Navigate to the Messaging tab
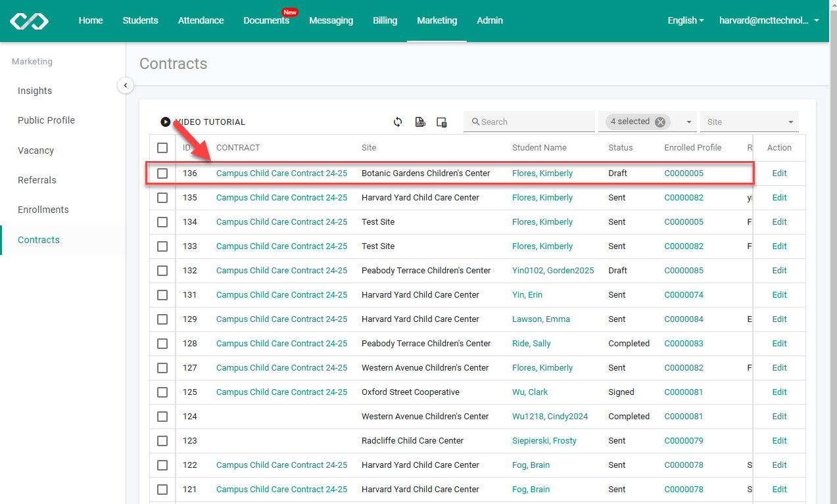Screen dimensions: 837x504 [x=331, y=20]
